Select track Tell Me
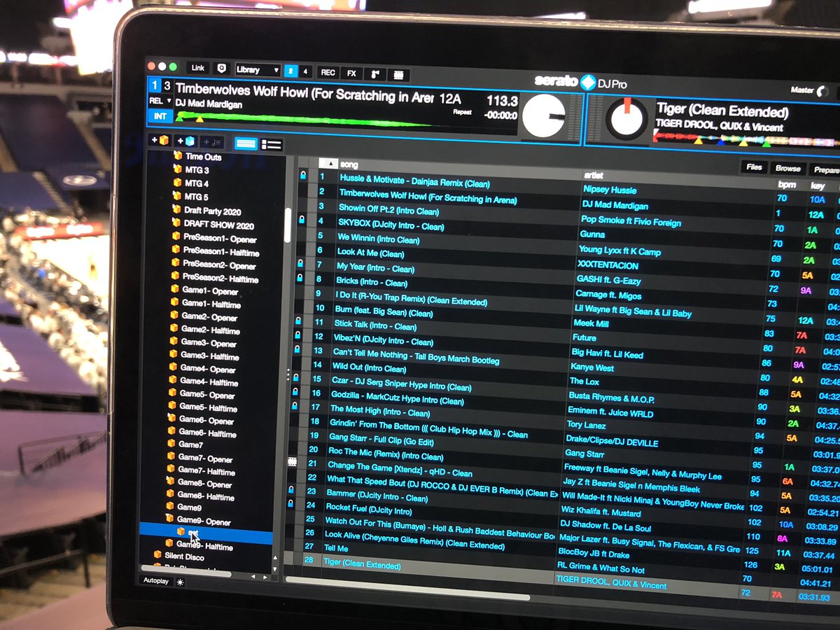Screen dimensions: 840x630 [337, 548]
